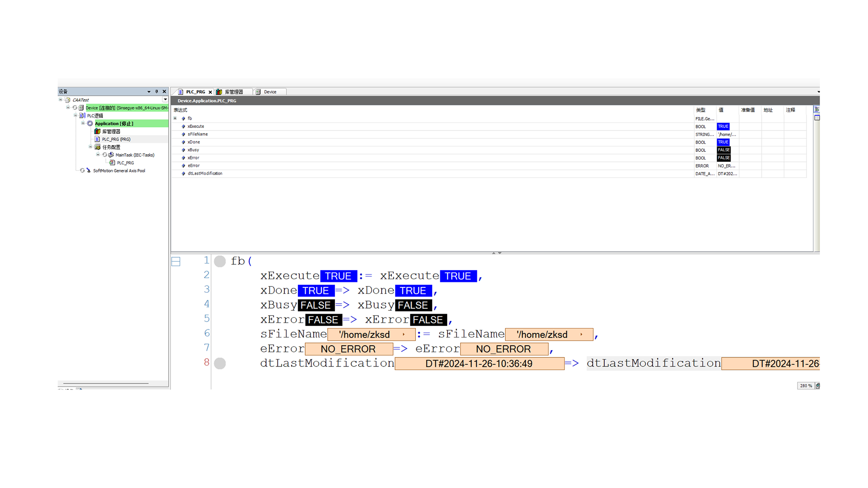This screenshot has height=488, width=868.
Task: Click the CAATest project icon in device tree
Action: [68, 100]
